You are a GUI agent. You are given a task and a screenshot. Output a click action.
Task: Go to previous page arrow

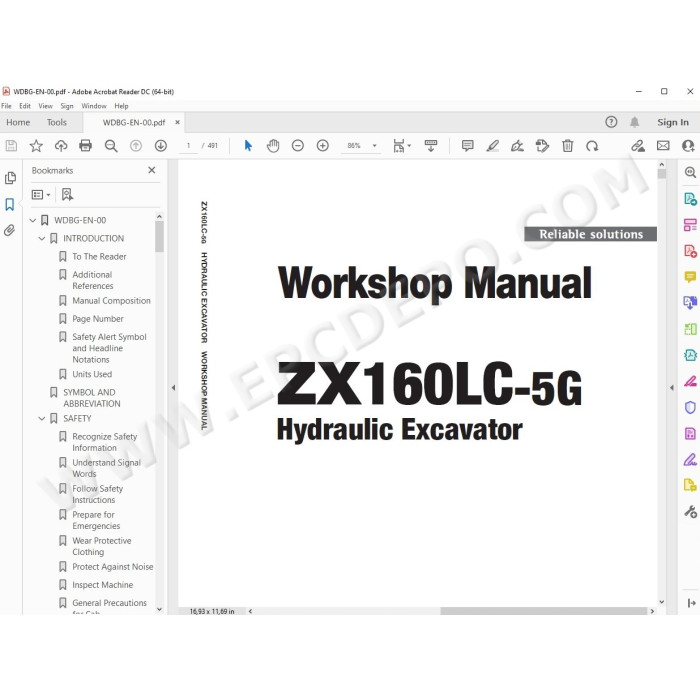pos(136,146)
